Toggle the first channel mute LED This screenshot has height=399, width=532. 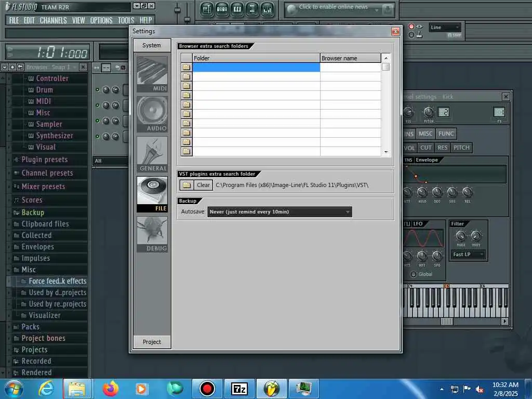click(97, 89)
